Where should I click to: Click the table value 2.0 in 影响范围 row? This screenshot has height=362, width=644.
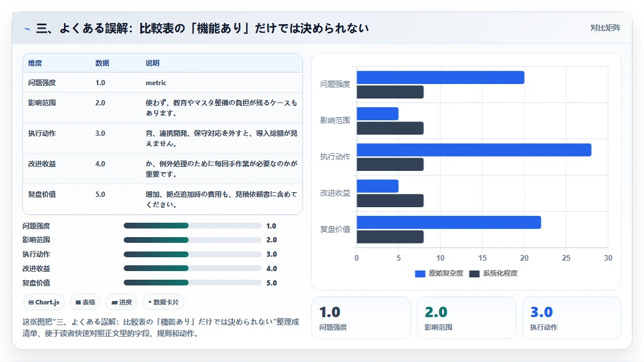coord(100,102)
